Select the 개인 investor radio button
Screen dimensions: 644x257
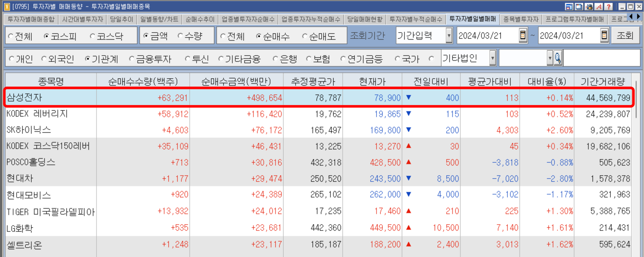click(x=12, y=59)
